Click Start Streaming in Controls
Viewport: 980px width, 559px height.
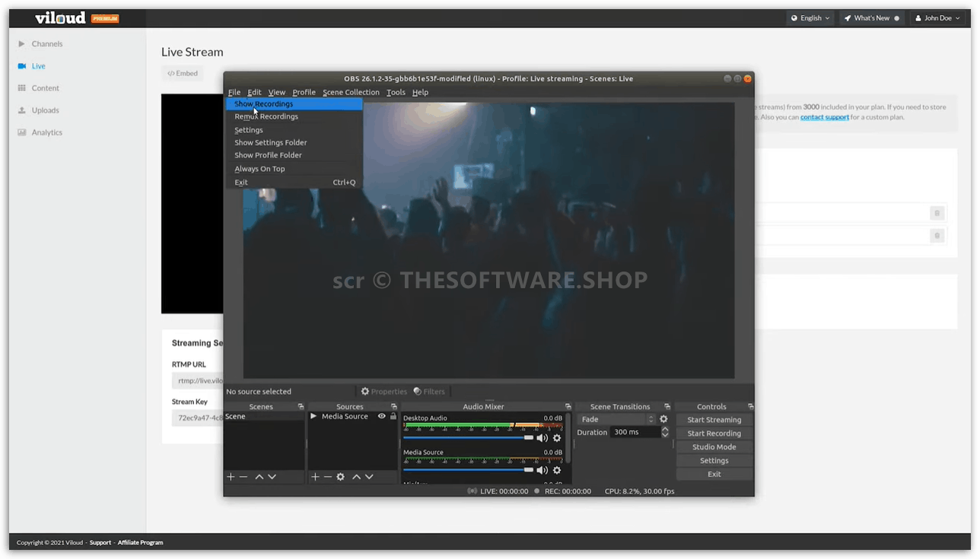pyautogui.click(x=714, y=420)
